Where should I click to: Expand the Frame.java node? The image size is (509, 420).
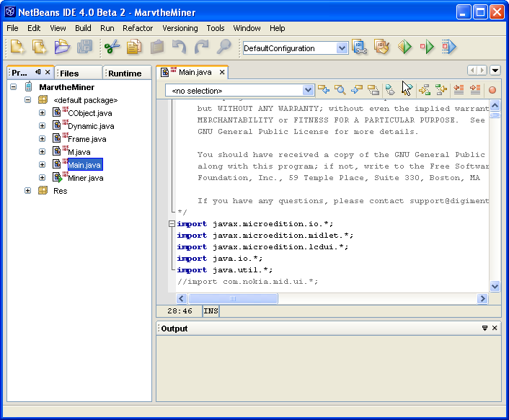(x=42, y=139)
